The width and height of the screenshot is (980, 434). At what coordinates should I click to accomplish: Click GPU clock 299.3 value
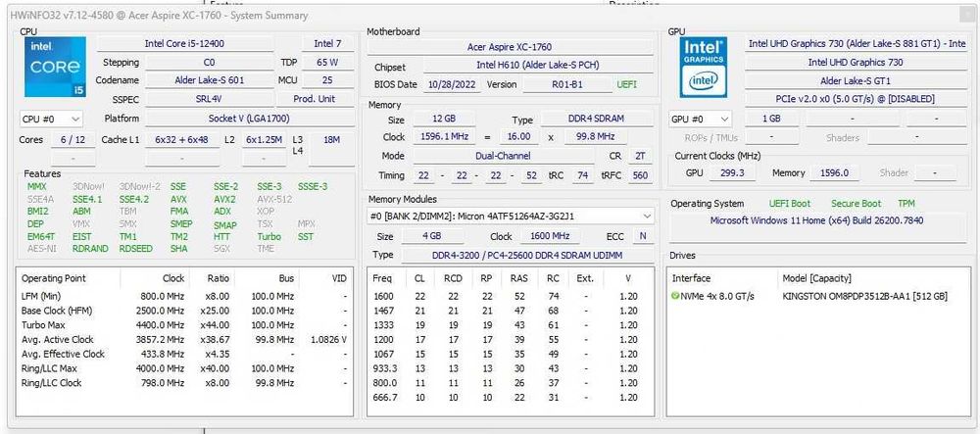[x=732, y=173]
